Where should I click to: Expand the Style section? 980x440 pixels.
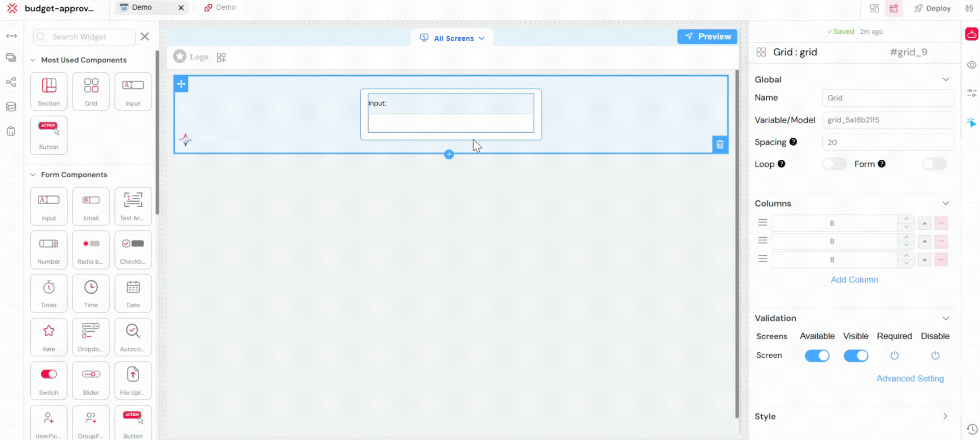[x=945, y=417]
